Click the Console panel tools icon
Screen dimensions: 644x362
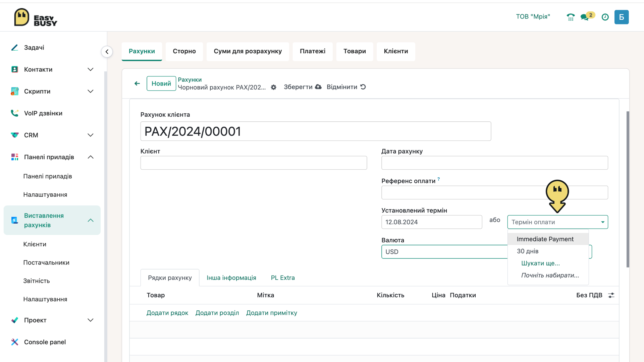(14, 342)
